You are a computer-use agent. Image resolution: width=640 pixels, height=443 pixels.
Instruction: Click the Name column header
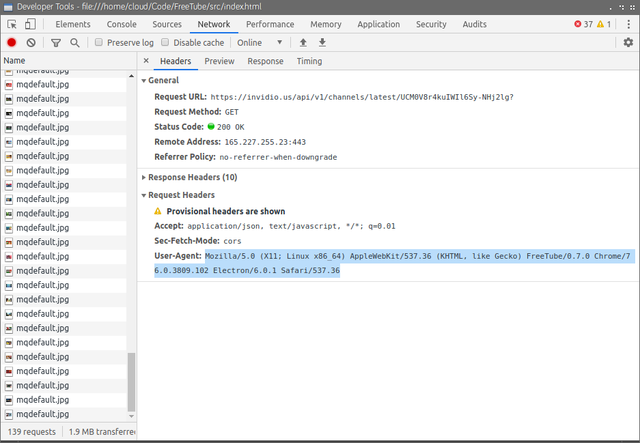tap(69, 60)
